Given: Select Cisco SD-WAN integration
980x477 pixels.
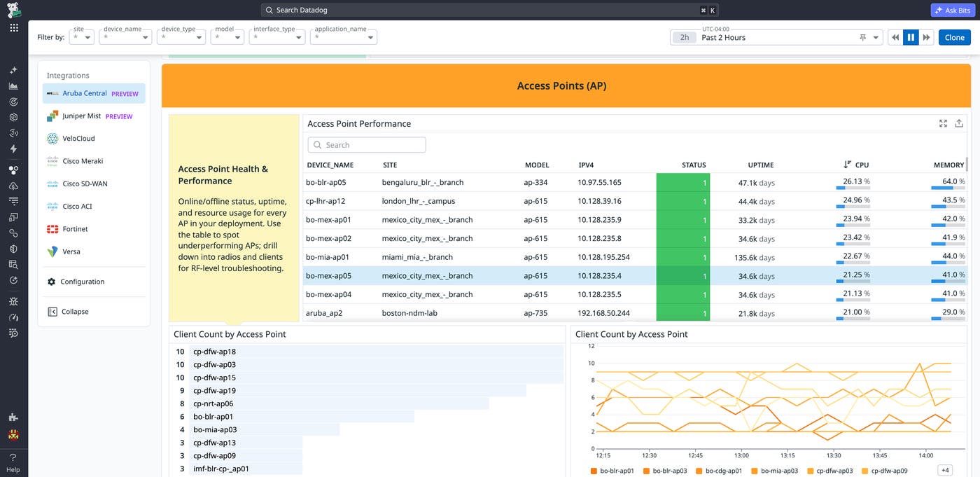Looking at the screenshot, I should click(94, 184).
